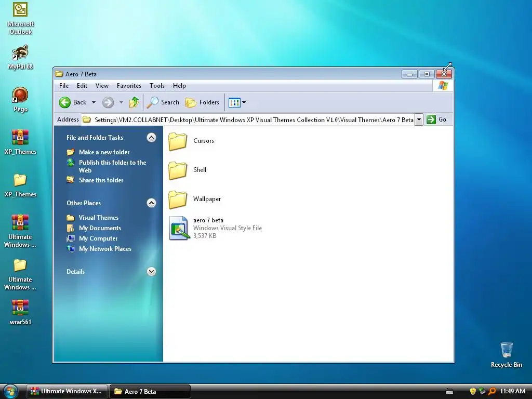Open the Back history dropdown arrow

coord(94,102)
